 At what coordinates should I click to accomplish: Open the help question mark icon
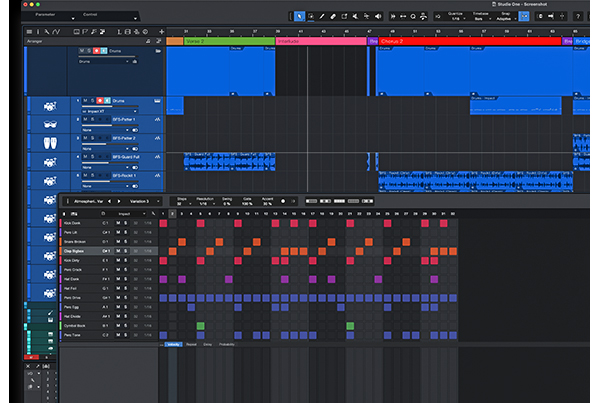click(578, 16)
